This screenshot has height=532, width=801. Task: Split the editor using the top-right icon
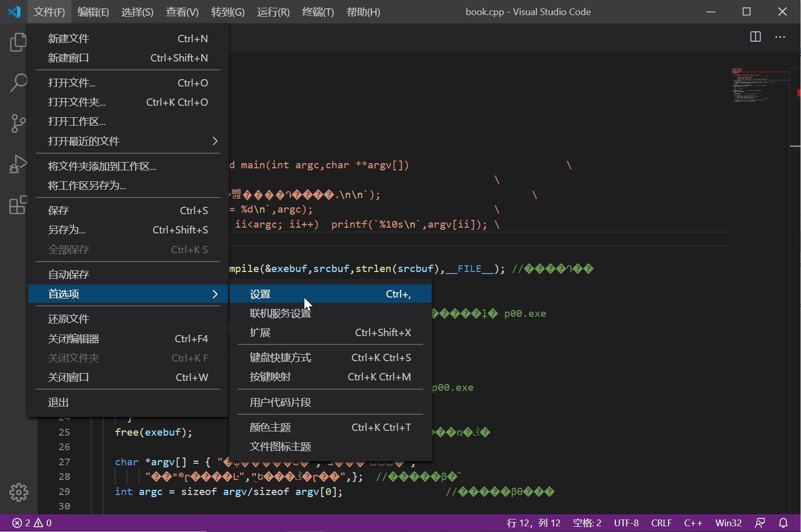[x=754, y=37]
